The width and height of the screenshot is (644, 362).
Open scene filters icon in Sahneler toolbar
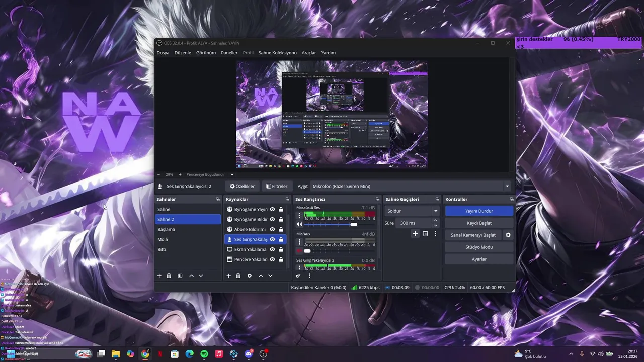tap(180, 276)
